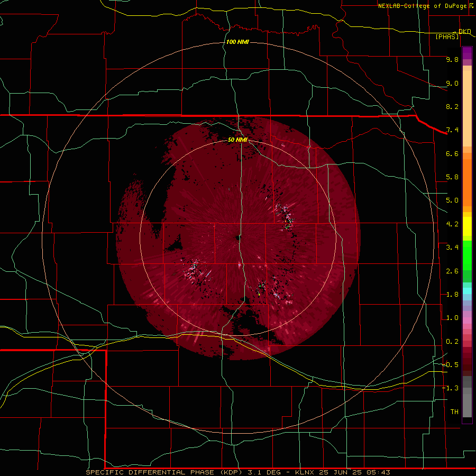476x476 pixels.
Task: Click the 9.0 scale value
Action: click(x=452, y=83)
